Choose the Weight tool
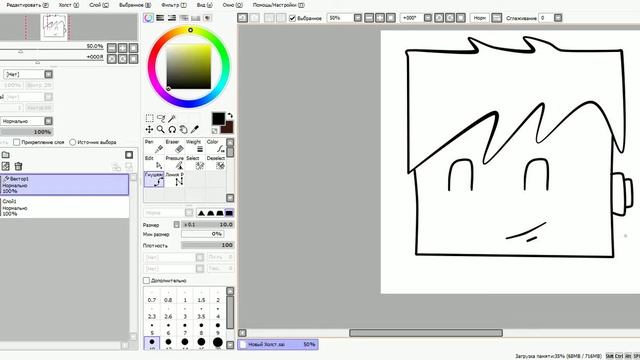640x360 pixels. click(195, 147)
